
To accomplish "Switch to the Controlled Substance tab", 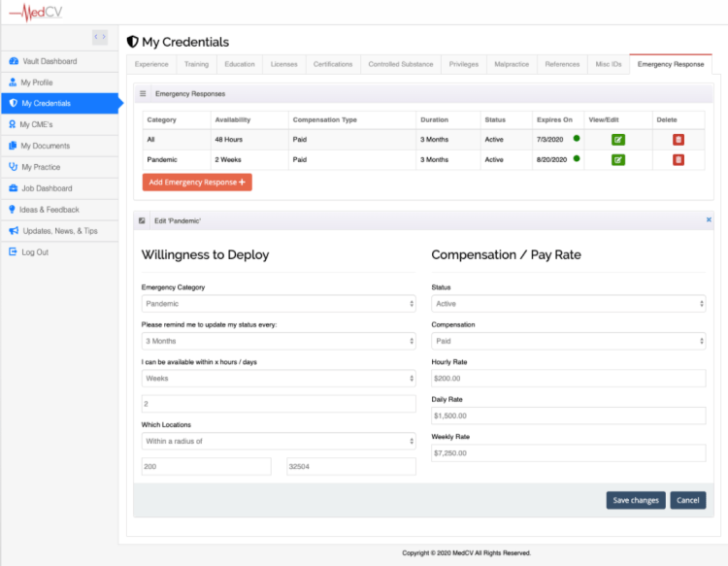I will click(x=401, y=64).
